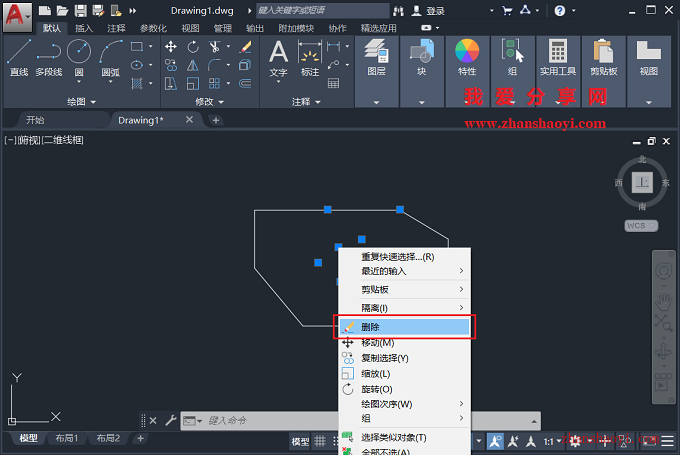
Task: Click the Hatch tool icon
Action: click(x=137, y=83)
